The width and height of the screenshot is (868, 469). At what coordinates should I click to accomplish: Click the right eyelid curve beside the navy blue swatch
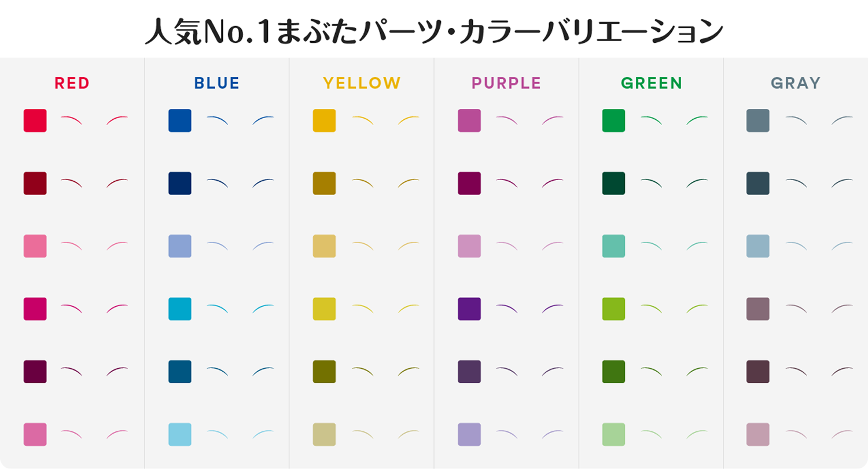[x=263, y=183]
